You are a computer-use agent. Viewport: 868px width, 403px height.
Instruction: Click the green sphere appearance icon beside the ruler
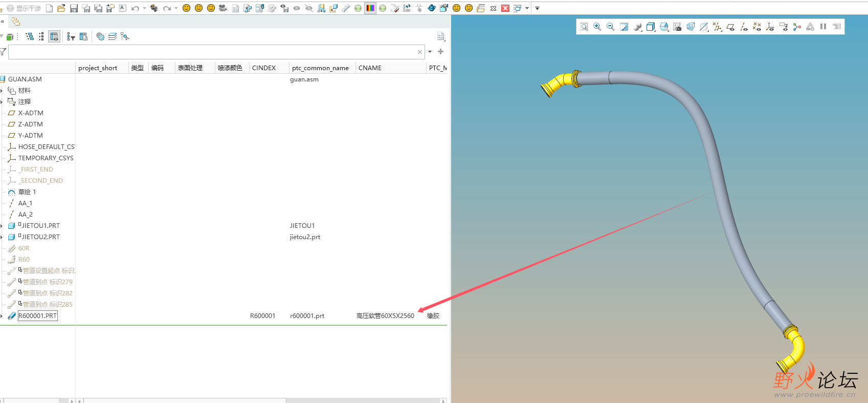tap(358, 8)
